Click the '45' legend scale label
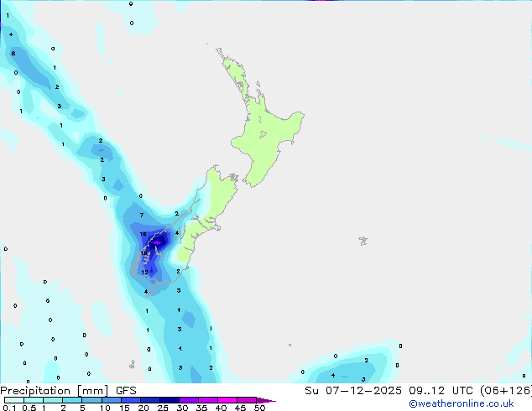 [x=240, y=408]
